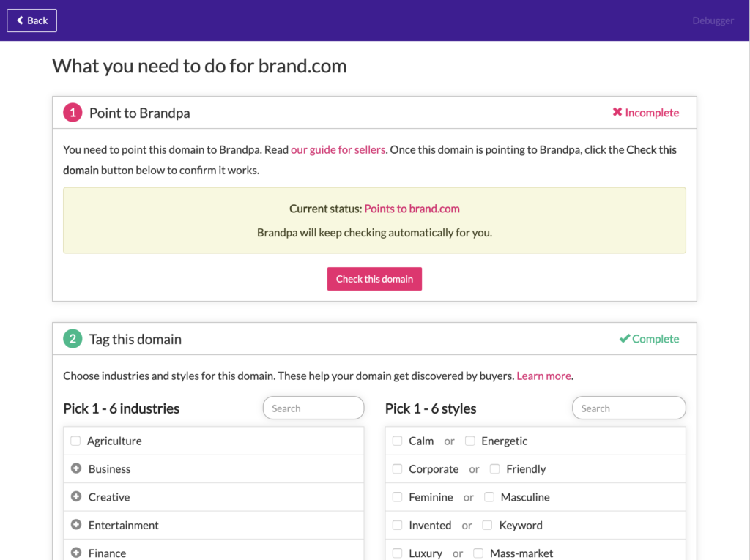Tick the Agriculture checkbox
The image size is (750, 560).
(75, 441)
